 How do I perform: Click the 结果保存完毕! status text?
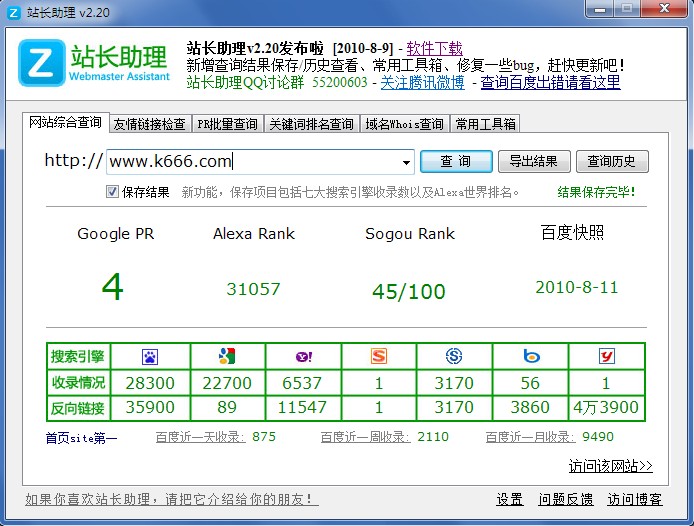(x=596, y=192)
